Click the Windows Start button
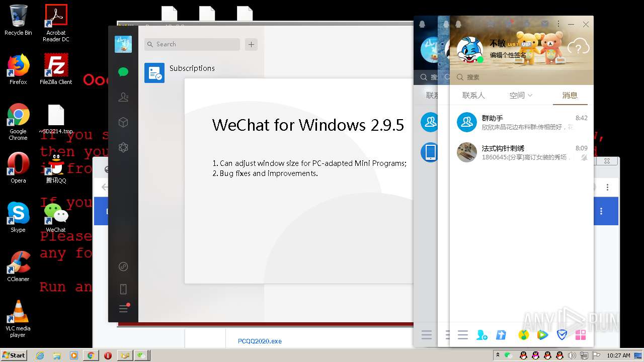Viewport: 644px width, 362px height. pyautogui.click(x=14, y=355)
